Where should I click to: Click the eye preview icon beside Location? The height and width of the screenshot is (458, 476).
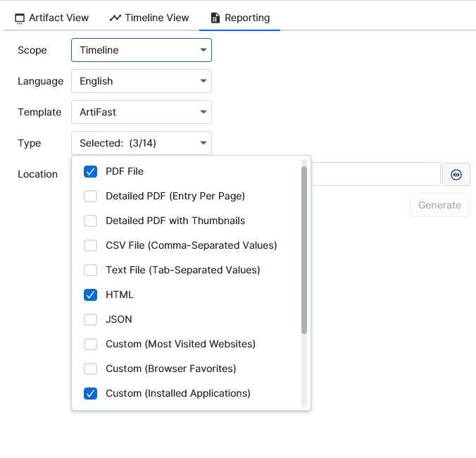point(456,175)
